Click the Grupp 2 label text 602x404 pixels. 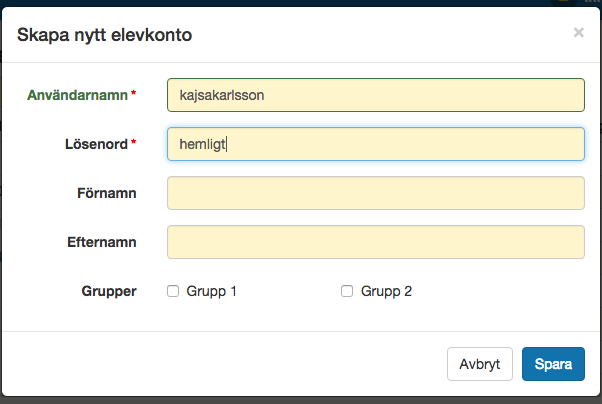pos(386,292)
